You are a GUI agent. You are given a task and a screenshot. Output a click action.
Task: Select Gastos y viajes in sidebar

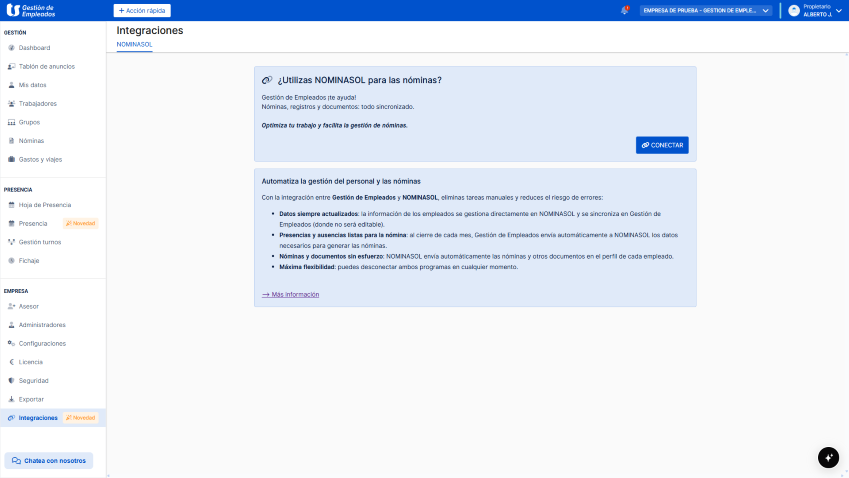41,159
